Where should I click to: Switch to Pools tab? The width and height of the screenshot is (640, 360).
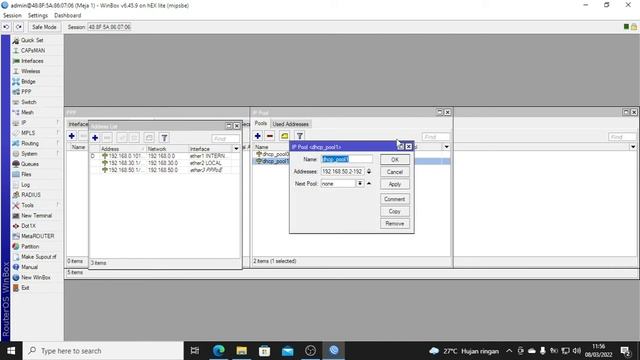pos(260,123)
